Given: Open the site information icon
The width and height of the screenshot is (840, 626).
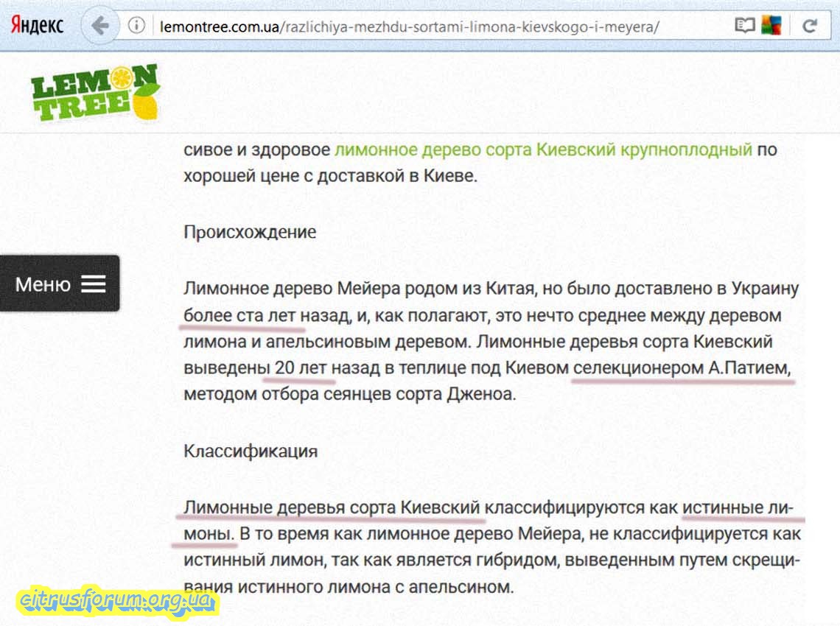Looking at the screenshot, I should point(136,27).
